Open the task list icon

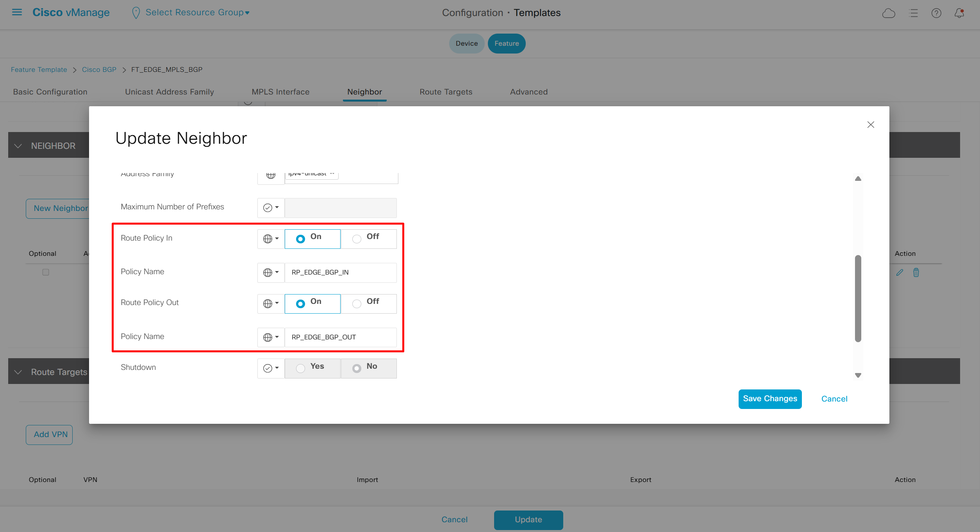(x=913, y=13)
